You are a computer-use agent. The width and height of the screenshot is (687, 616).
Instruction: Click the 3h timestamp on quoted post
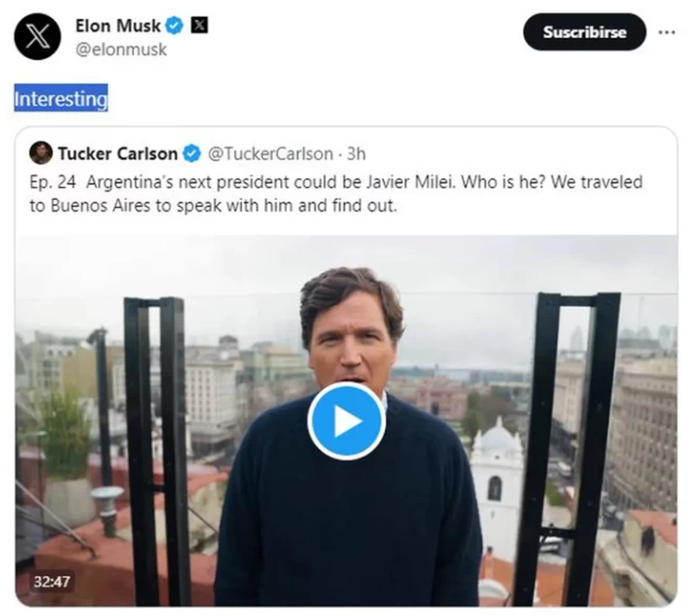(356, 153)
